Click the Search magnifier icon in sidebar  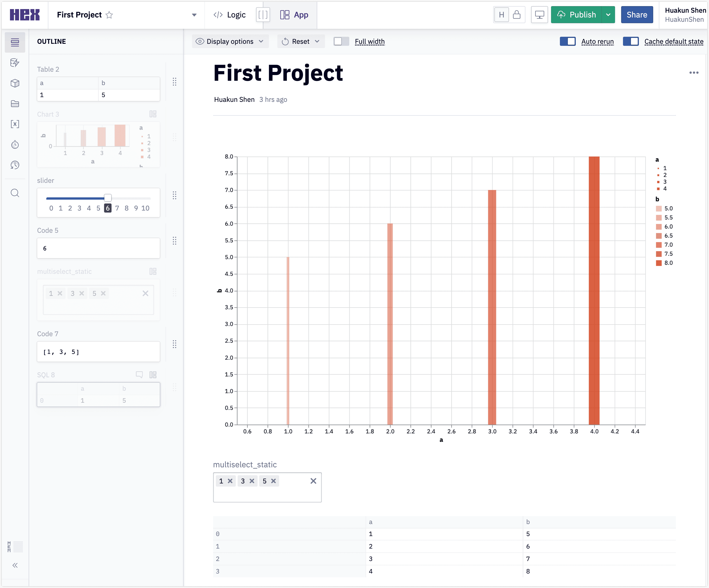15,193
